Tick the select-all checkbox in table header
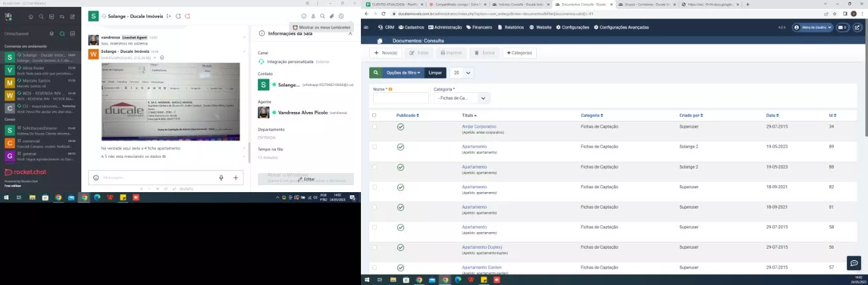Image resolution: width=868 pixels, height=285 pixels. tap(374, 115)
